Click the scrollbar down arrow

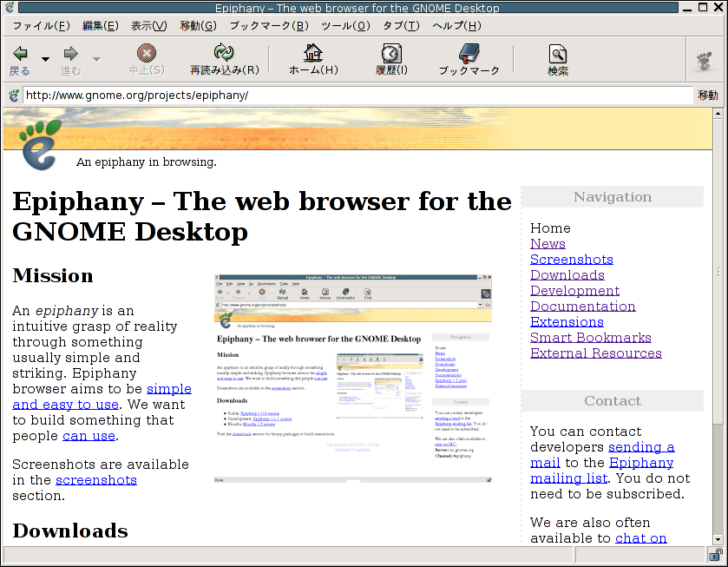coord(718,539)
